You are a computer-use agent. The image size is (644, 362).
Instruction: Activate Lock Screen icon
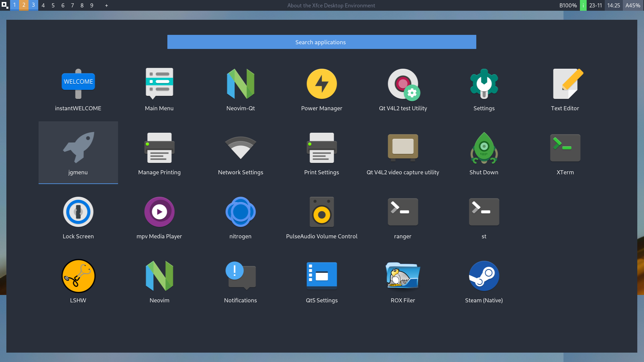point(78,212)
